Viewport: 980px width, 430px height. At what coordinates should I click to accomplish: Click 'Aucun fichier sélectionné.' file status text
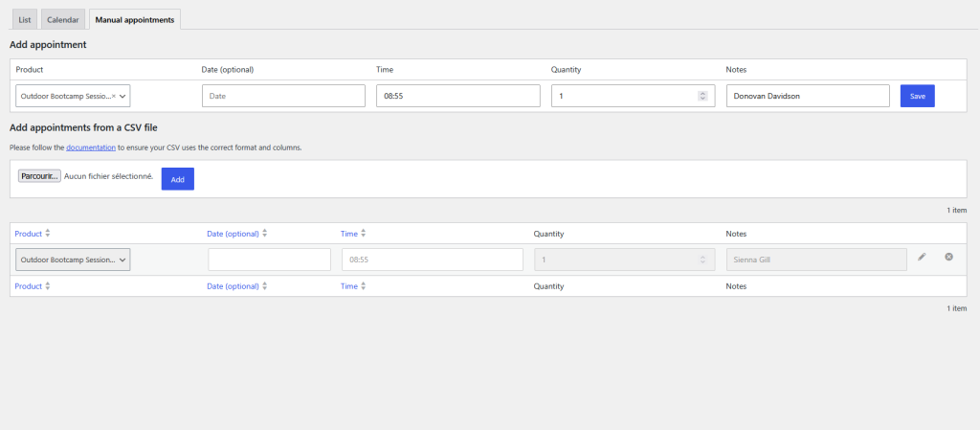(109, 177)
